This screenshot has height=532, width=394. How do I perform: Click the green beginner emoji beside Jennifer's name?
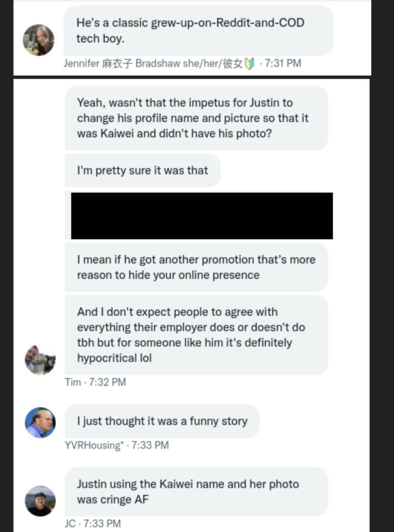pos(249,64)
